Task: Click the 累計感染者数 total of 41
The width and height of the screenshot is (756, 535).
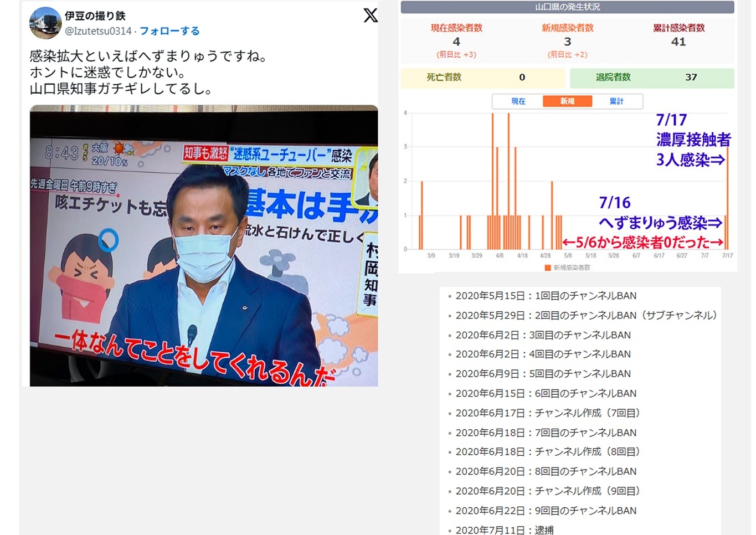Action: 678,42
